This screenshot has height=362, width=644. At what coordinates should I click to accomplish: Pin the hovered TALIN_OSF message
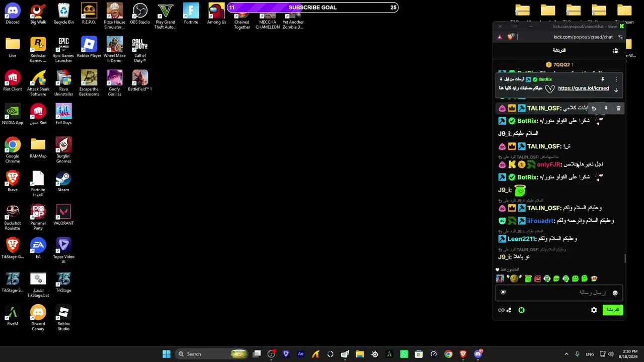[x=606, y=108]
